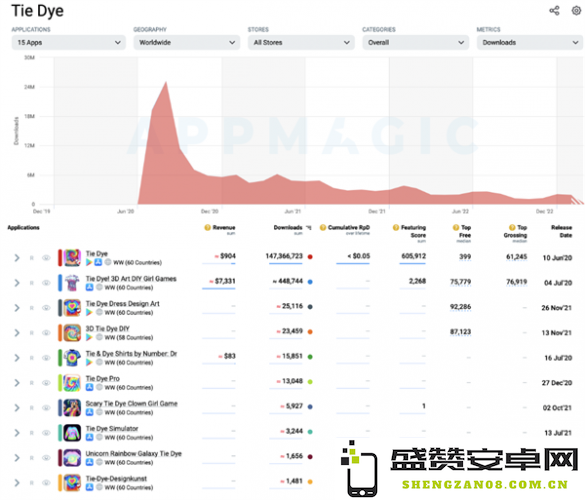Expand the 3D Tie Dye DIY row
The height and width of the screenshot is (500, 585).
click(17, 333)
